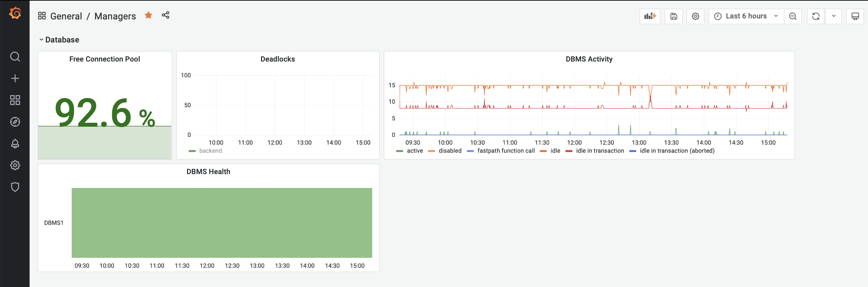Save the dashboard
The width and height of the screenshot is (868, 287).
[673, 16]
